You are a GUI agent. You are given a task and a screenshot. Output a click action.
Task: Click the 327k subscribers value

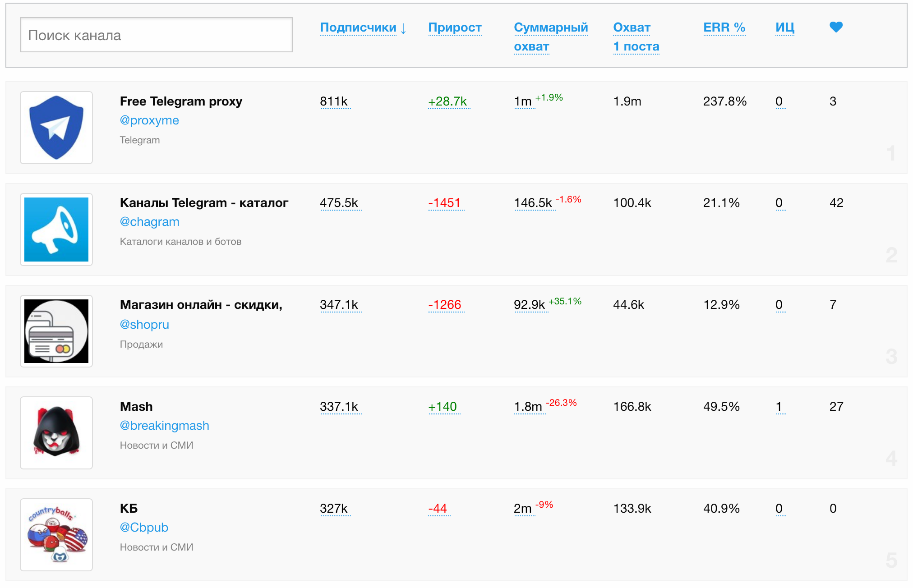(x=334, y=509)
